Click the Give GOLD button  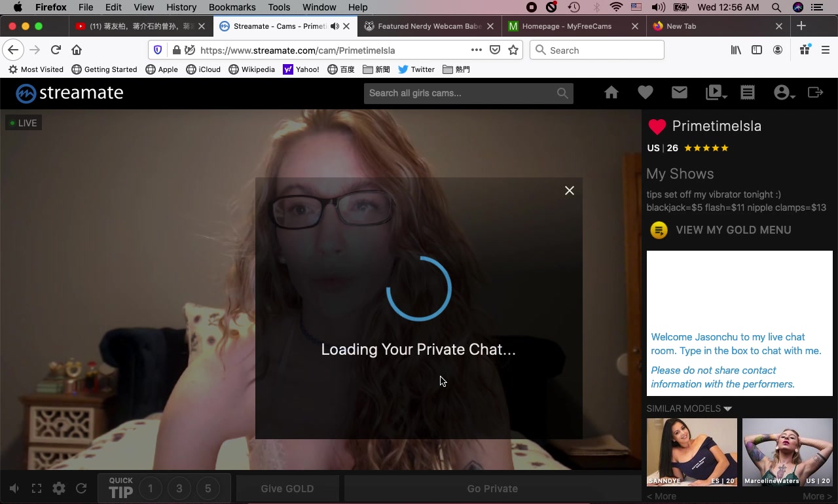point(287,488)
